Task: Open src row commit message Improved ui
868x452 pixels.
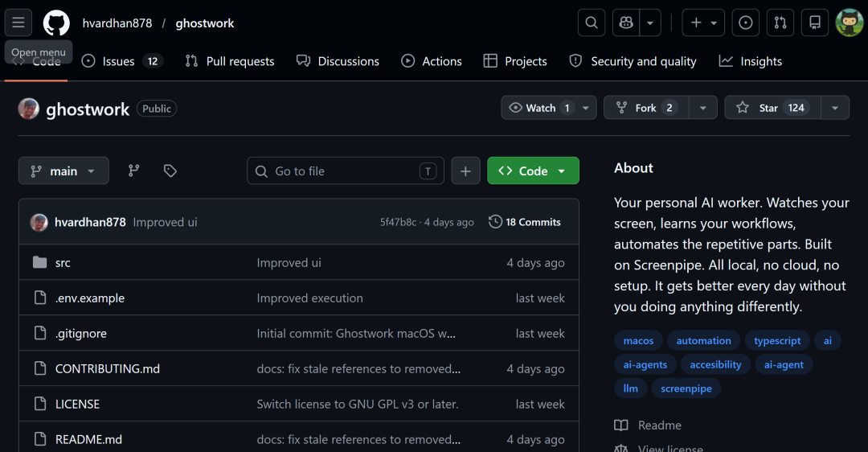Action: click(x=289, y=262)
